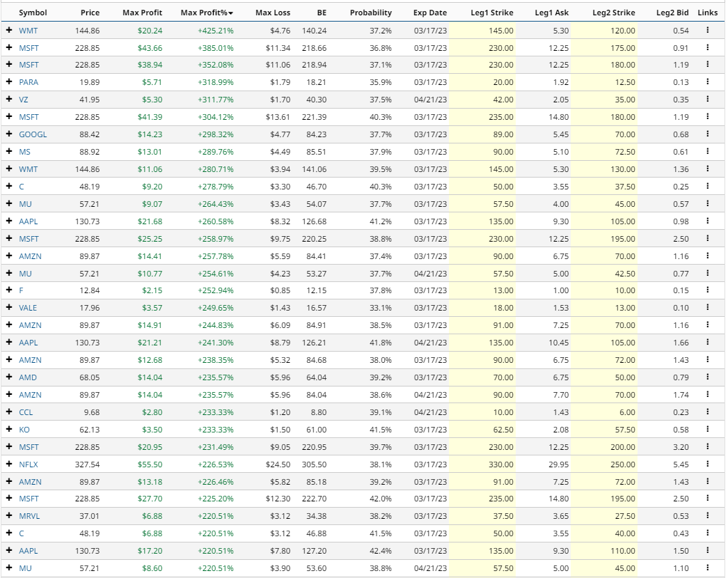Open links menu for VZ row
Screen dimensions: 728x578
click(x=708, y=99)
